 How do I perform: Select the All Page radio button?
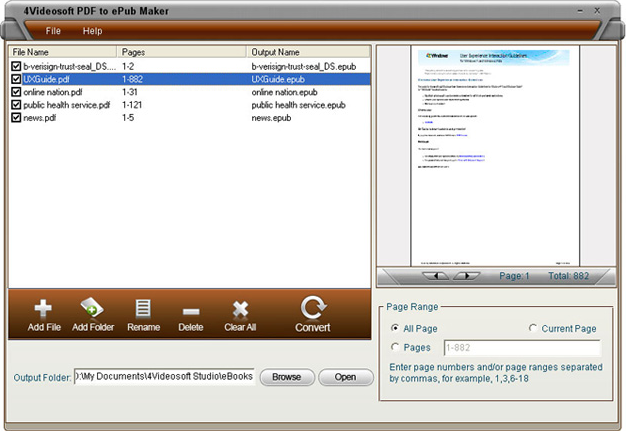[395, 328]
